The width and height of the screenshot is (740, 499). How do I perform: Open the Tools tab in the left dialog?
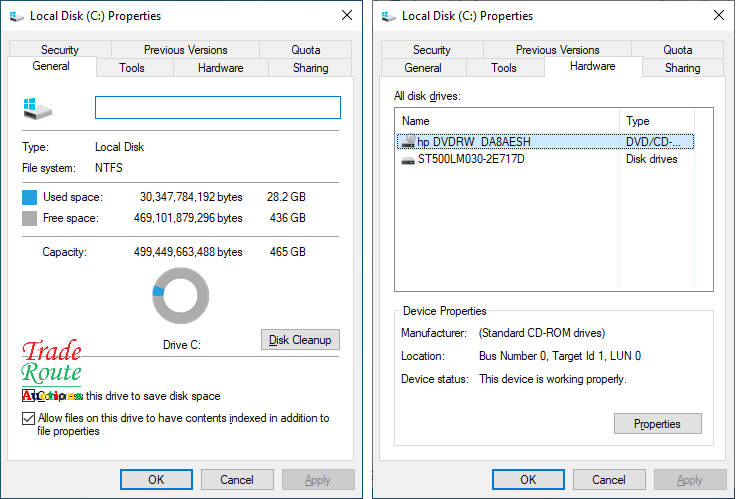point(132,68)
